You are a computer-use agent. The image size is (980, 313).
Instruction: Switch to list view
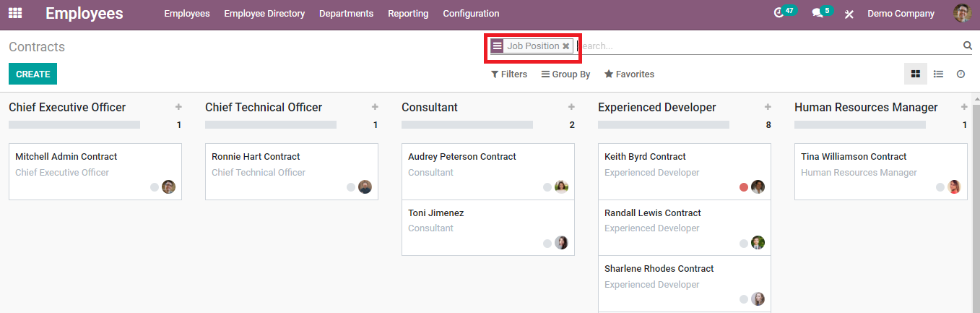pos(938,74)
